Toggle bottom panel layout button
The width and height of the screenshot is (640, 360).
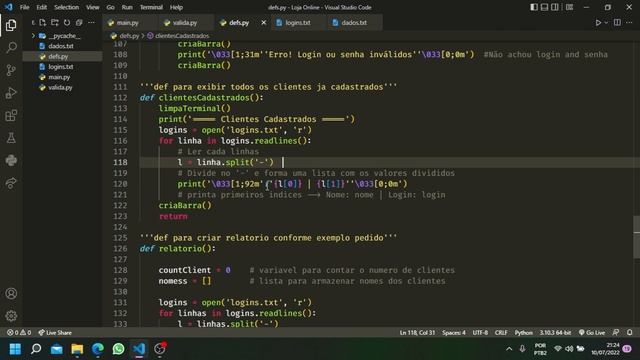click(544, 7)
